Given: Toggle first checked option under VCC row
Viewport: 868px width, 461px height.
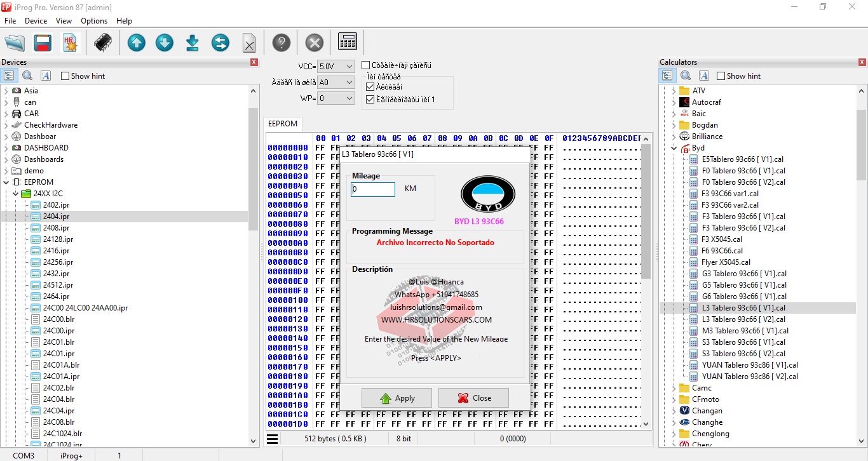Looking at the screenshot, I should click(370, 86).
